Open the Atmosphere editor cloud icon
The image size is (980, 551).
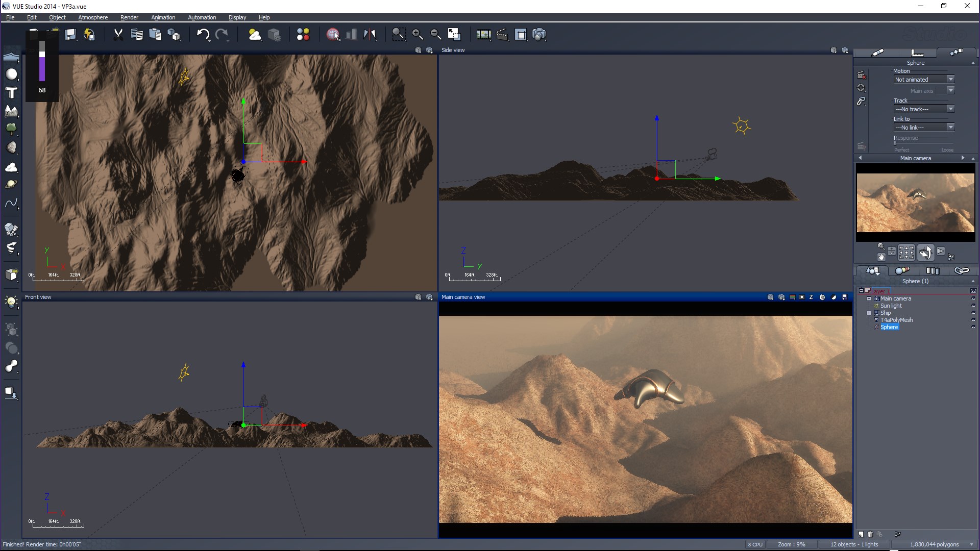[x=254, y=35]
